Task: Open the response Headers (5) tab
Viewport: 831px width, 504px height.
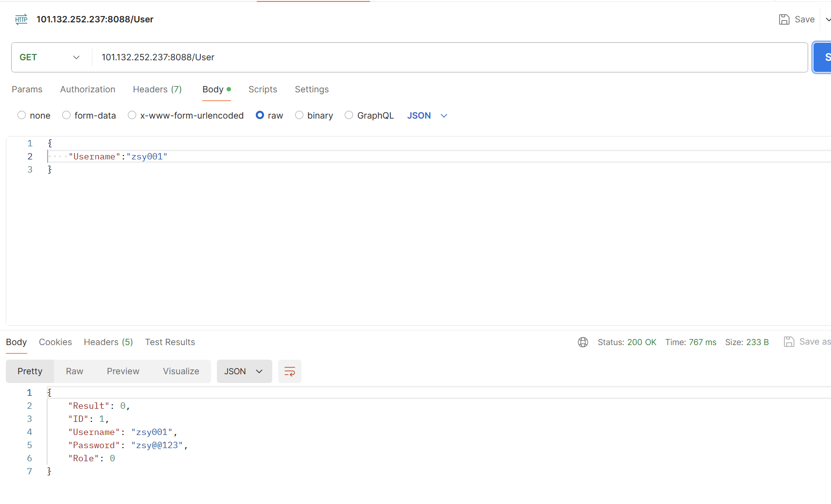Action: coord(108,342)
